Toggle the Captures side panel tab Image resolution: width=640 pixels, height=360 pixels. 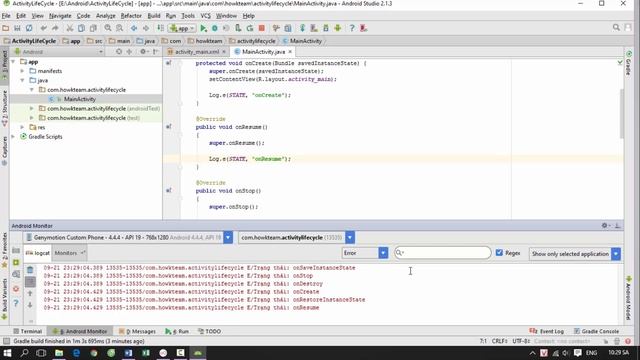(x=4, y=151)
